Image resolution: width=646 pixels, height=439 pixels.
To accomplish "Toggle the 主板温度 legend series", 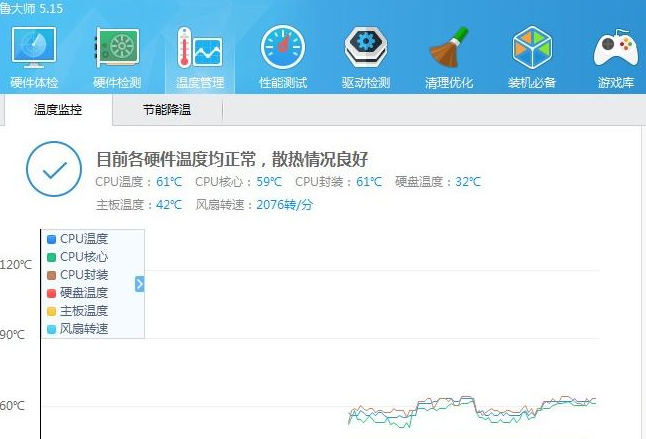I will 83,311.
